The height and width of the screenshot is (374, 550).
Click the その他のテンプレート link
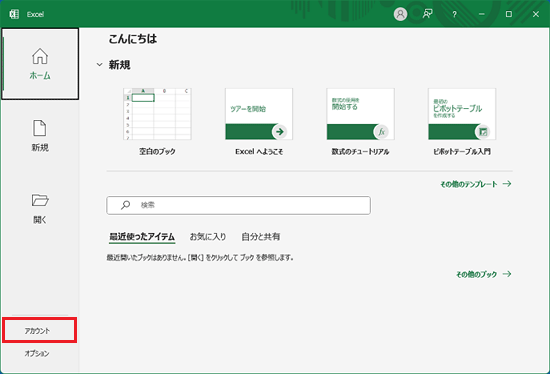pyautogui.click(x=476, y=184)
